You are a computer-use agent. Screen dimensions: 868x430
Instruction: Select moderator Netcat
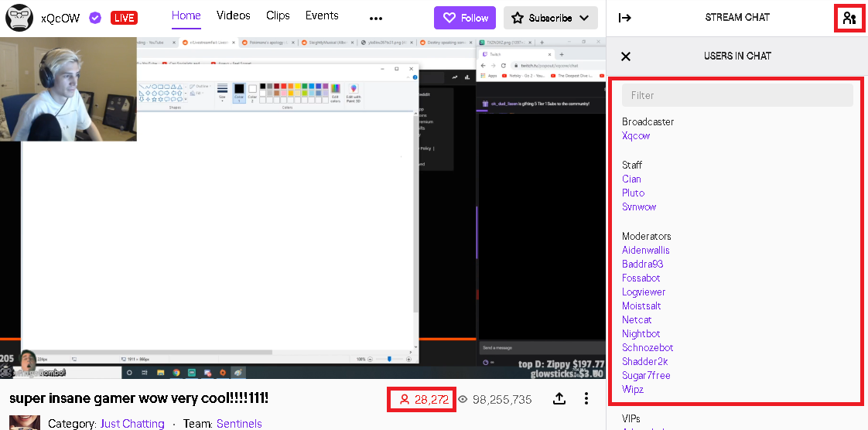(637, 319)
